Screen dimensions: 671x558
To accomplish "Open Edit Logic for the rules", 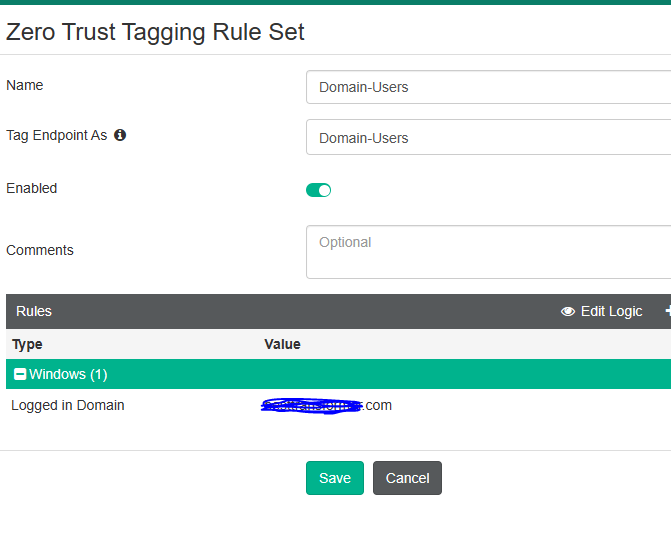I will [611, 312].
